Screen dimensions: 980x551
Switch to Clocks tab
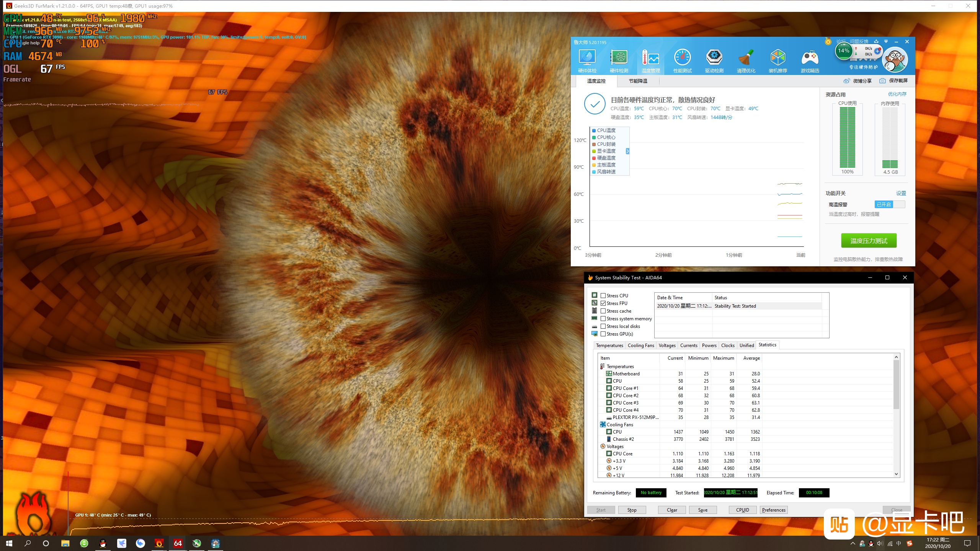(x=728, y=345)
